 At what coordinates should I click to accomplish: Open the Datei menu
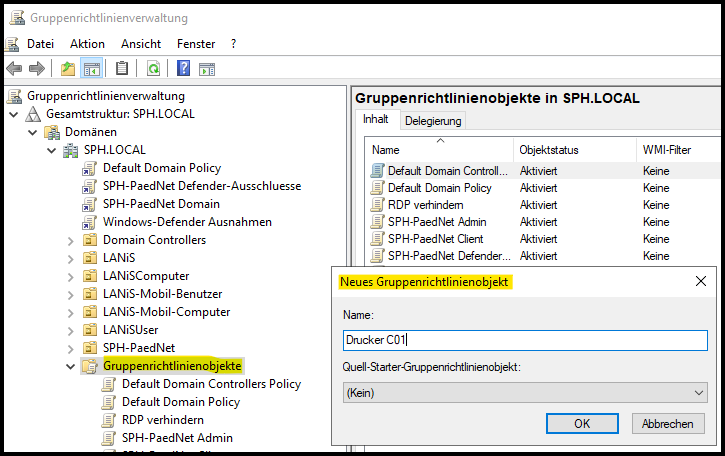pyautogui.click(x=40, y=44)
